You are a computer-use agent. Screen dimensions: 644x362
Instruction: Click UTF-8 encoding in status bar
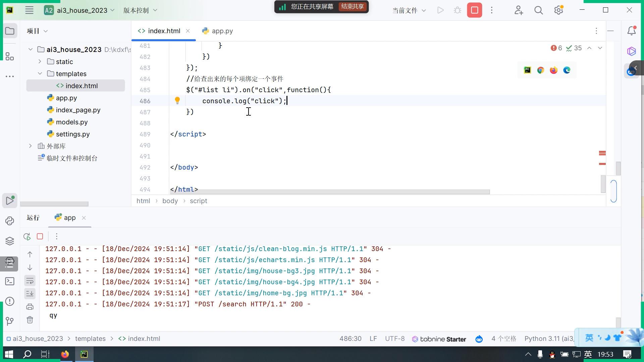395,339
